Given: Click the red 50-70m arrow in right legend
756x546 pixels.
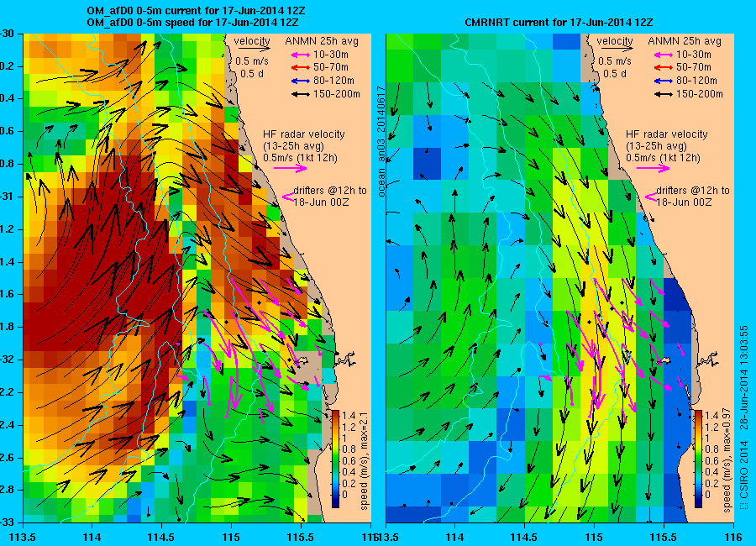Looking at the screenshot, I should 664,67.
